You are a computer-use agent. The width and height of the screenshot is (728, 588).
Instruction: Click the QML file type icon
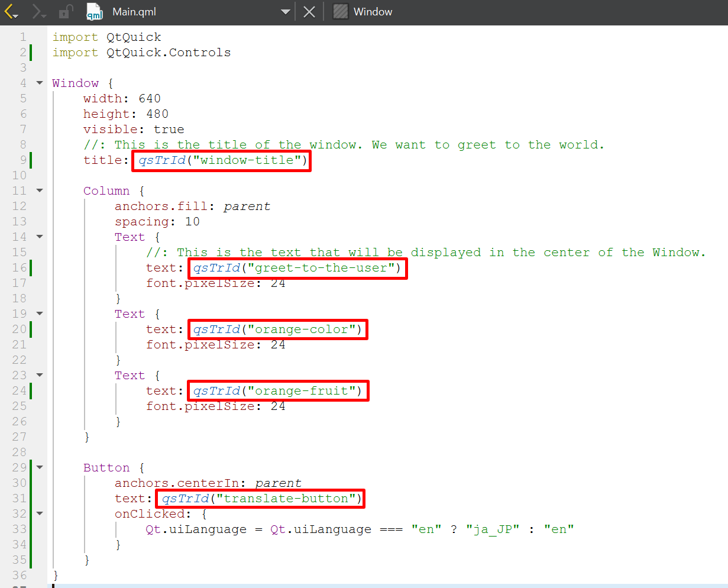tap(95, 12)
